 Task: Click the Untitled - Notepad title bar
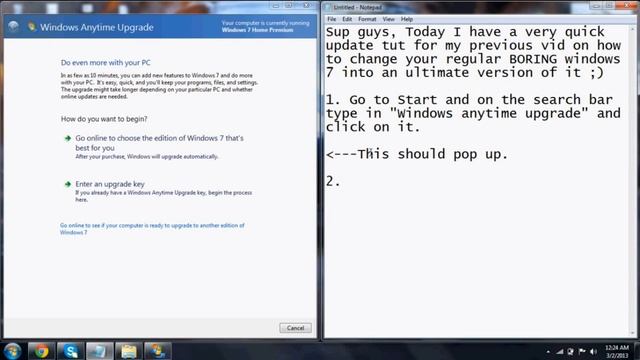(457, 7)
